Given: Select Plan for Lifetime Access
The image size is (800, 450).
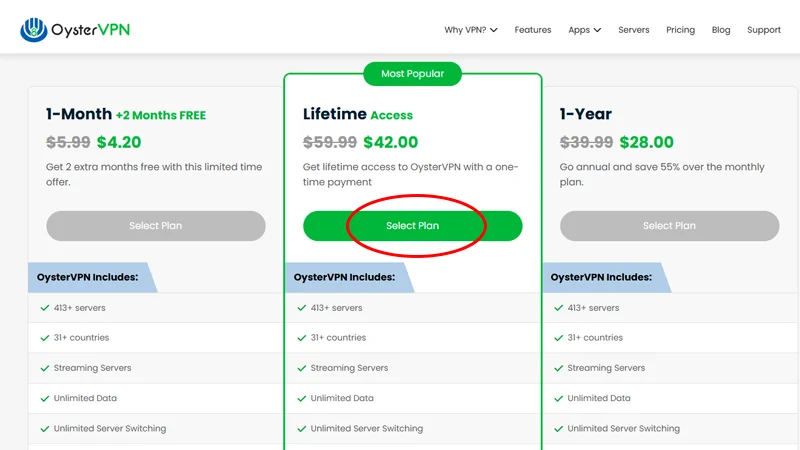Looking at the screenshot, I should [412, 226].
